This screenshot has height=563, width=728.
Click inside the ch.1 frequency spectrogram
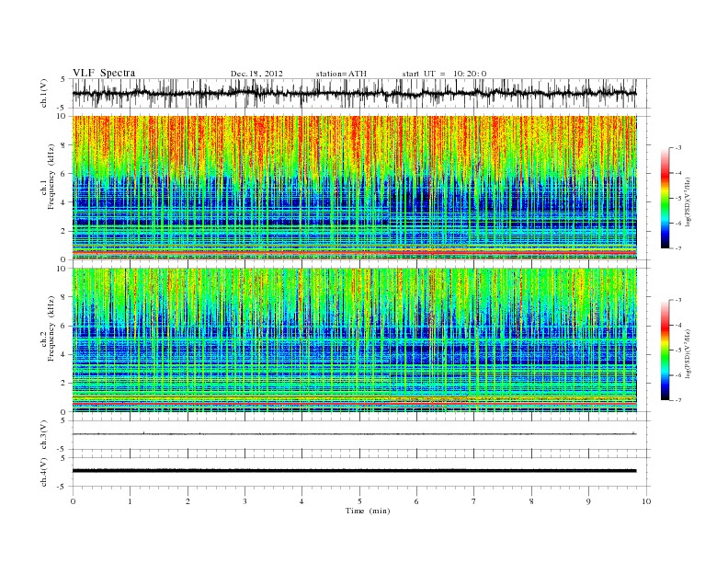click(x=355, y=188)
